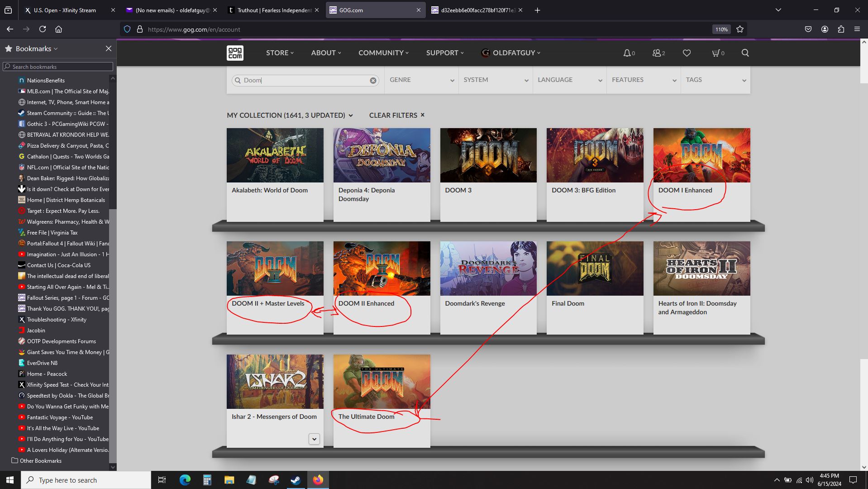
Task: Open a new browser tab
Action: pyautogui.click(x=537, y=10)
